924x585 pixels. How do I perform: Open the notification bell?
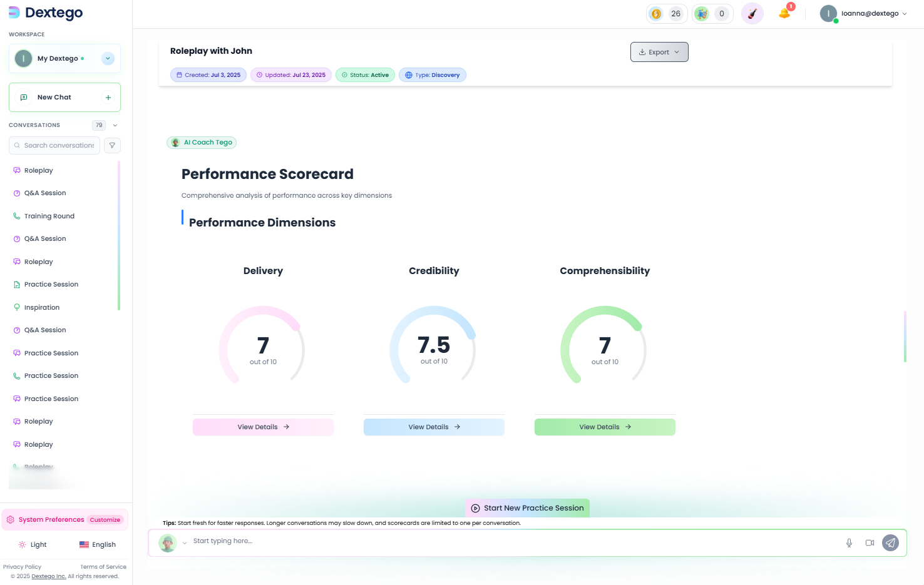click(784, 13)
